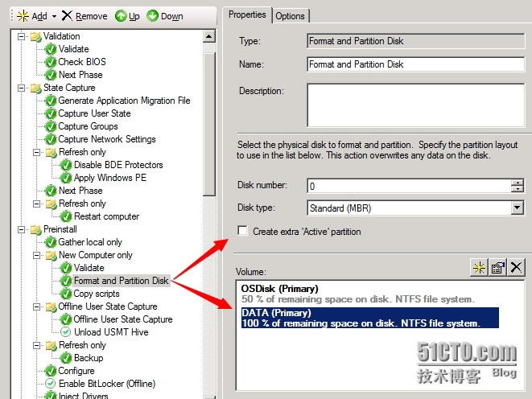Screen dimensions: 532x399
Task: Decrease the Disk number spinner
Action: click(517, 189)
